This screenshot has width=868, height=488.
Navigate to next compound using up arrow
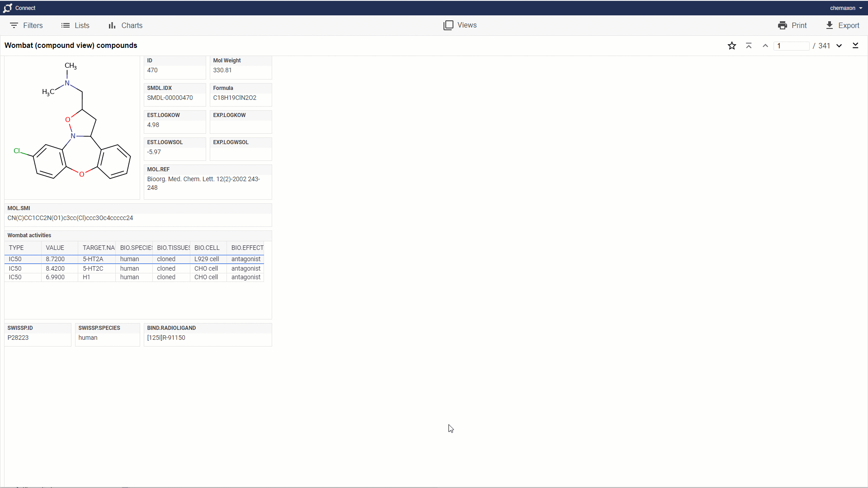point(765,45)
